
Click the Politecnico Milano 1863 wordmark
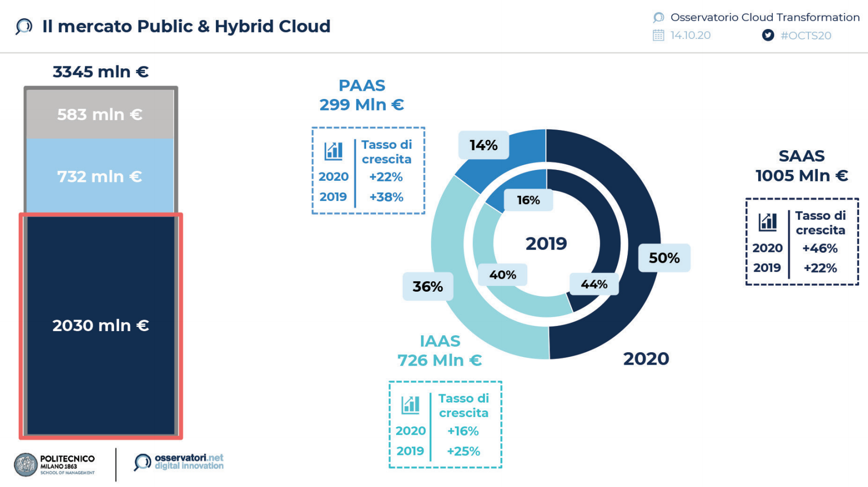pos(67,465)
